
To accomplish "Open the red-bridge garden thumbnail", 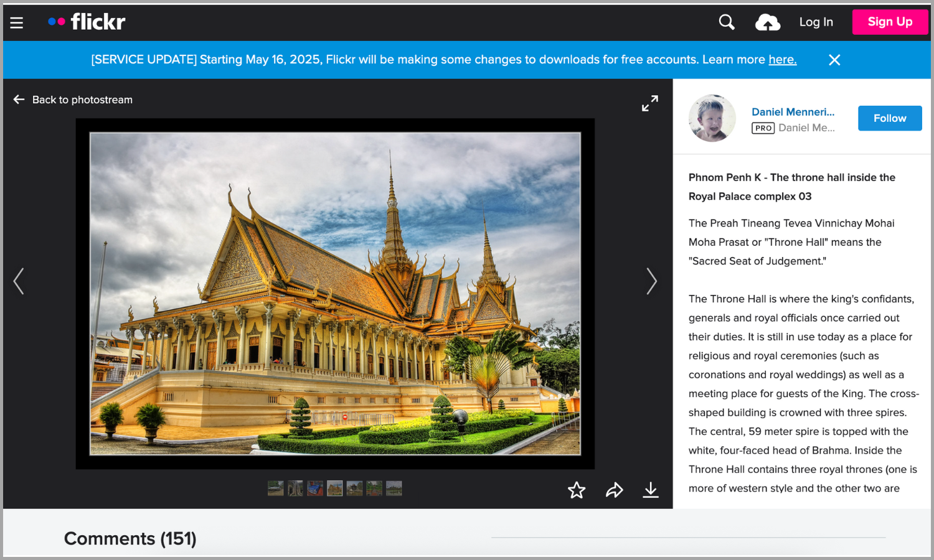I will [x=374, y=488].
